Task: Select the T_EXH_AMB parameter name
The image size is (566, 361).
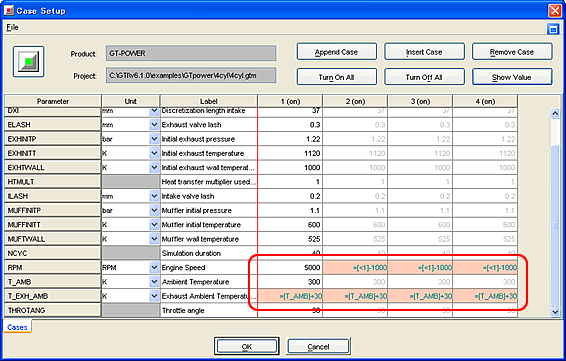Action: (x=52, y=296)
